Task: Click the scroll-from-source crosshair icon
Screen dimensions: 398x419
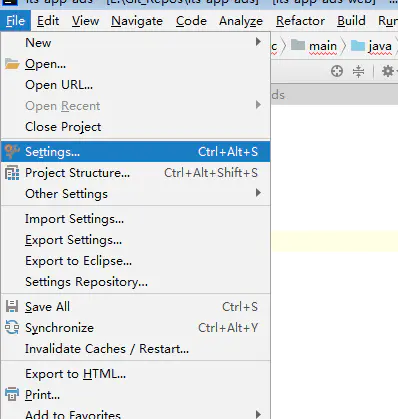Action: [337, 71]
